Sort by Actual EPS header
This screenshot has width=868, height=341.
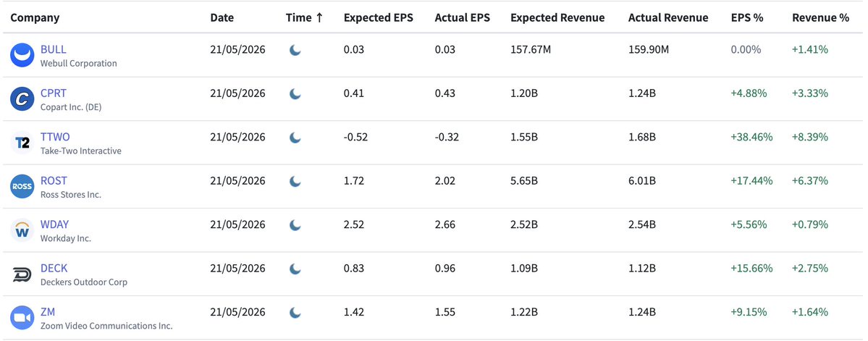tap(462, 17)
